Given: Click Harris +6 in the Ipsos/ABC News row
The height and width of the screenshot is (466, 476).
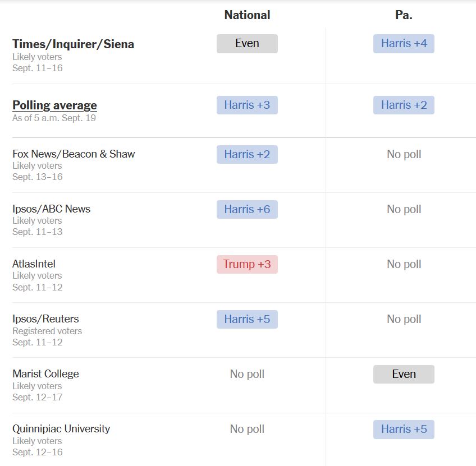Looking at the screenshot, I should [x=247, y=209].
